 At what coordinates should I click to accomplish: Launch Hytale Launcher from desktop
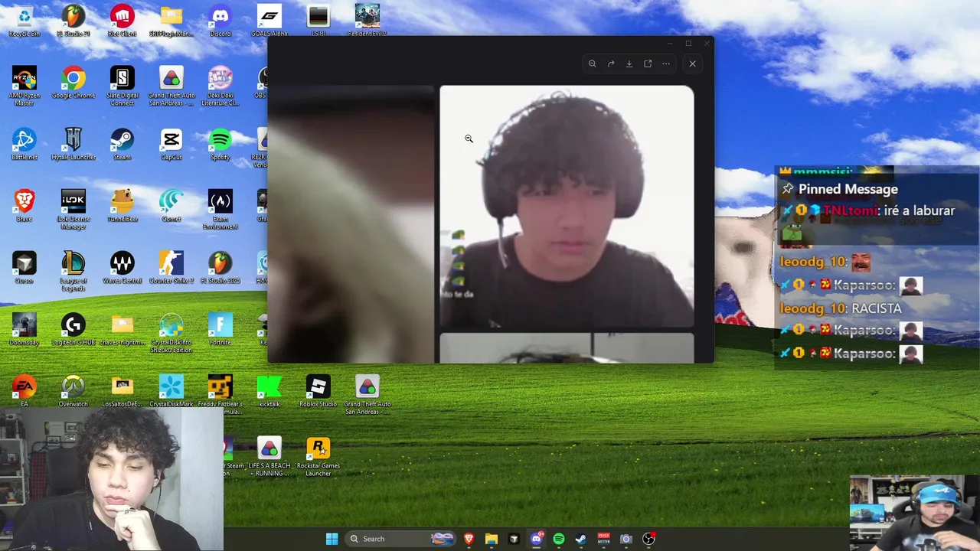(x=73, y=145)
